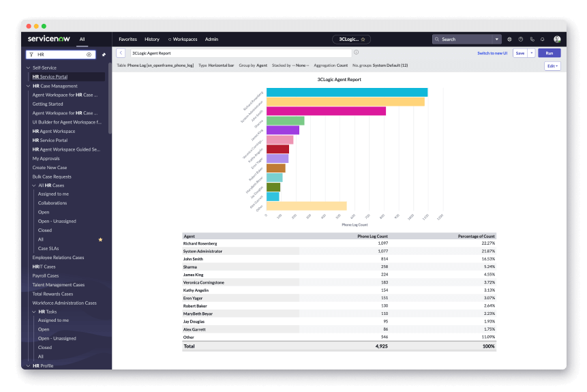Open the phone icon in header
The width and height of the screenshot is (587, 392).
coord(532,40)
